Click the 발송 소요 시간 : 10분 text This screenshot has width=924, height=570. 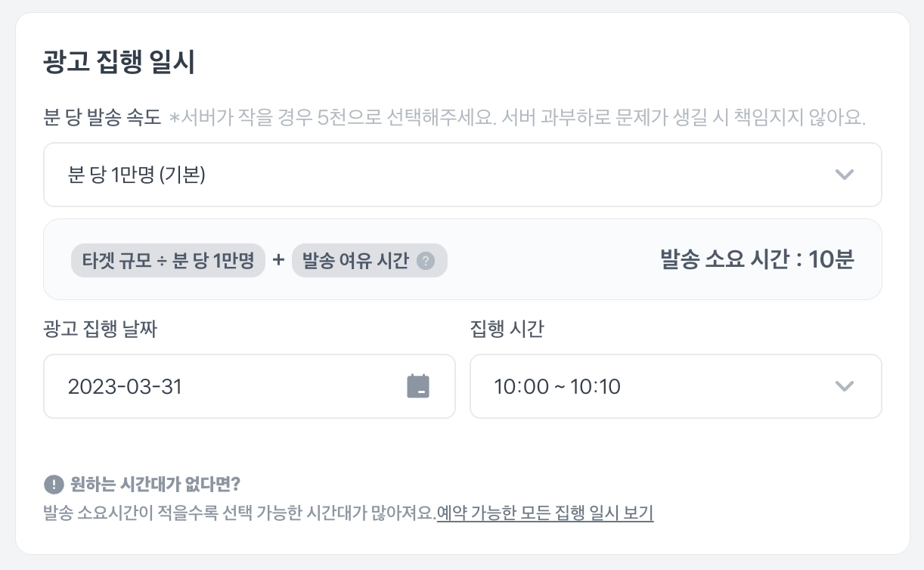tap(757, 260)
